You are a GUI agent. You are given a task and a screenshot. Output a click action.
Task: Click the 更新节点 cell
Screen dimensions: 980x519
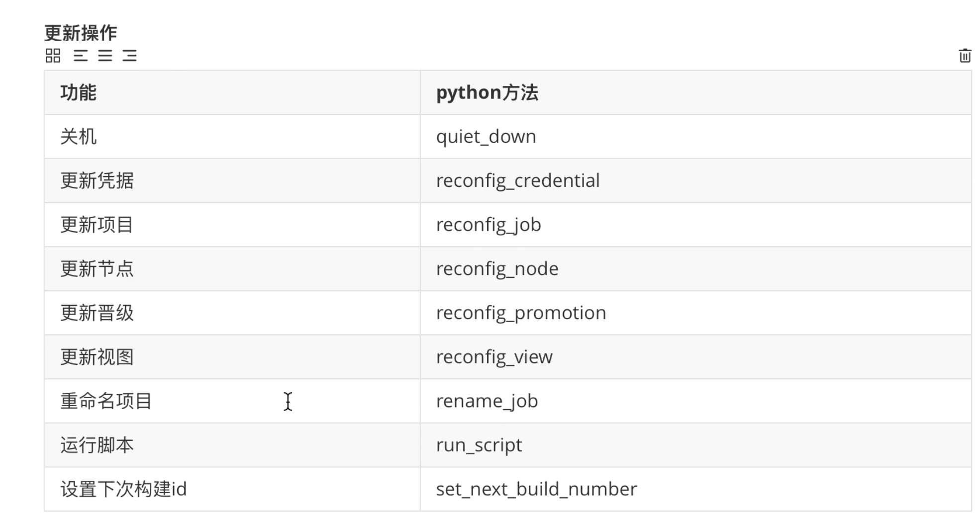coord(232,269)
